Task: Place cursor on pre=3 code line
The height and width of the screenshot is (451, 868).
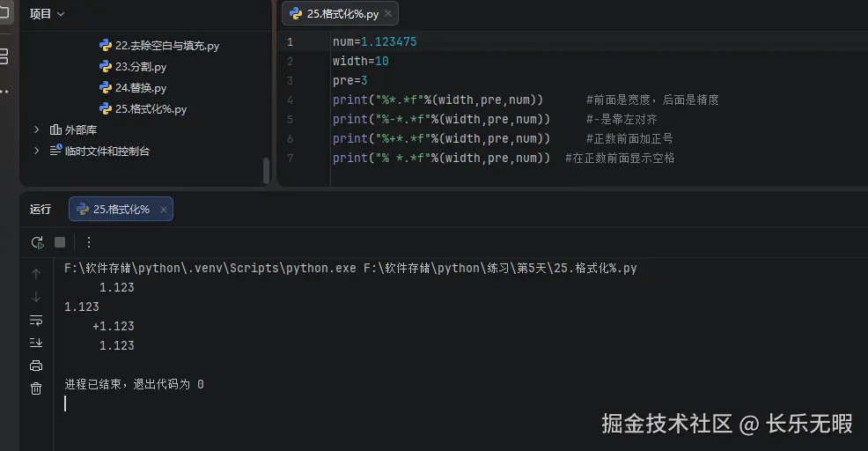Action: pyautogui.click(x=349, y=80)
